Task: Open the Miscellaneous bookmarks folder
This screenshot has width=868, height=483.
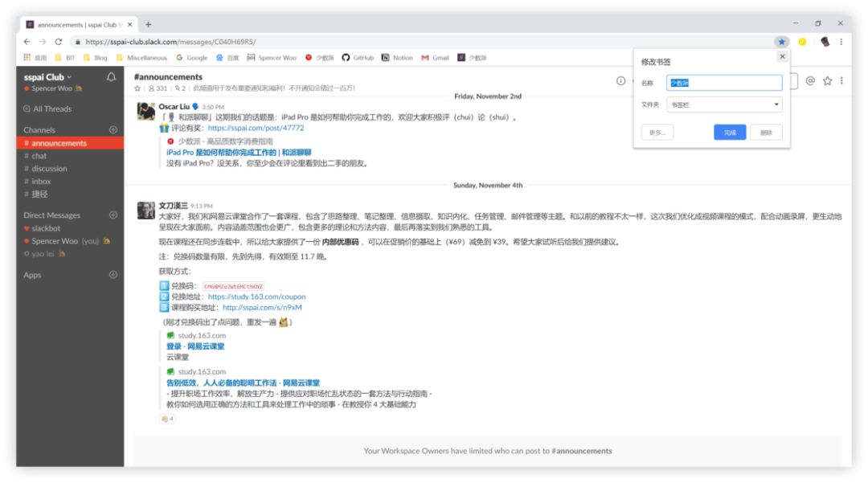Action: click(141, 58)
